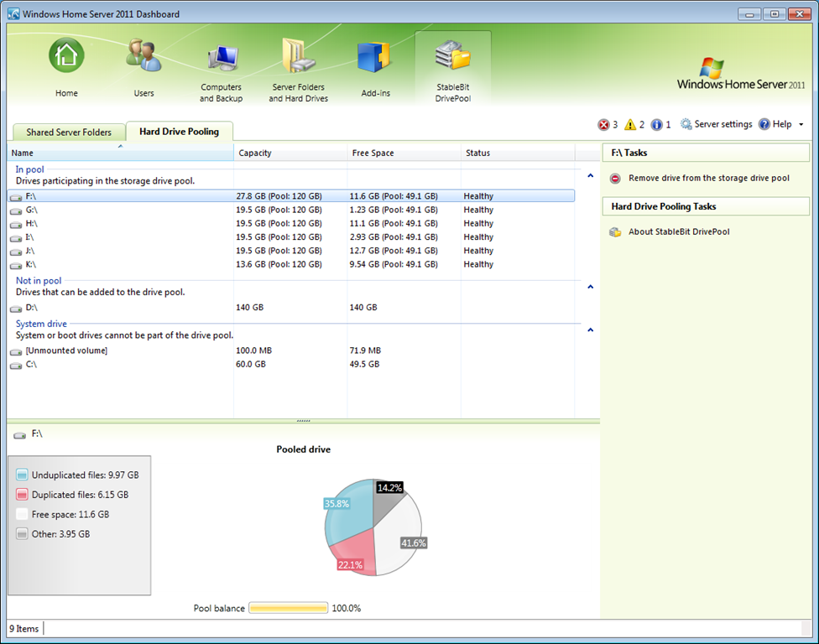Open the Users section icon
Viewport: 819px width, 644px height.
143,55
